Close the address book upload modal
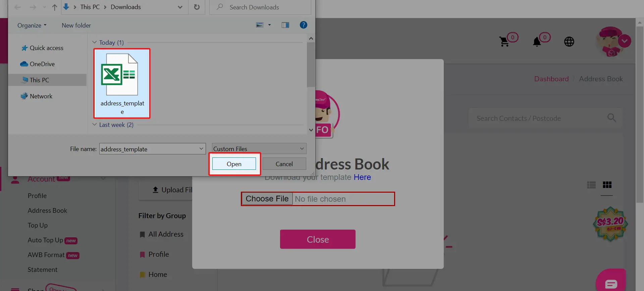The height and width of the screenshot is (291, 644). click(x=318, y=239)
